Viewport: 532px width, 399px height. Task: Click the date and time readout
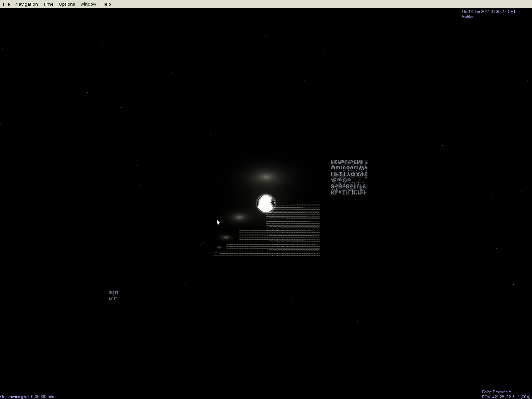[x=488, y=12]
